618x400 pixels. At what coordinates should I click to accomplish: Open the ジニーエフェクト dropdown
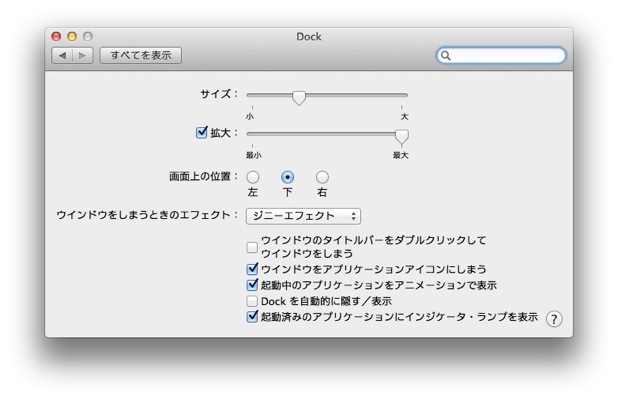[x=303, y=216]
